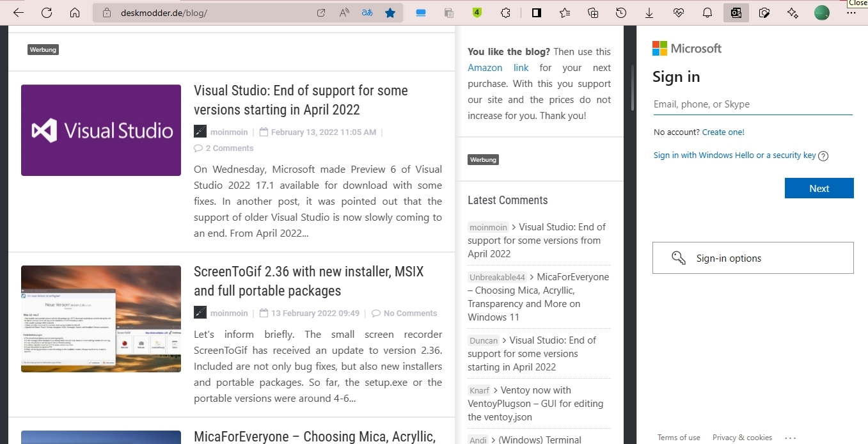Click the help icon beside security key
The width and height of the screenshot is (868, 444).
[823, 156]
